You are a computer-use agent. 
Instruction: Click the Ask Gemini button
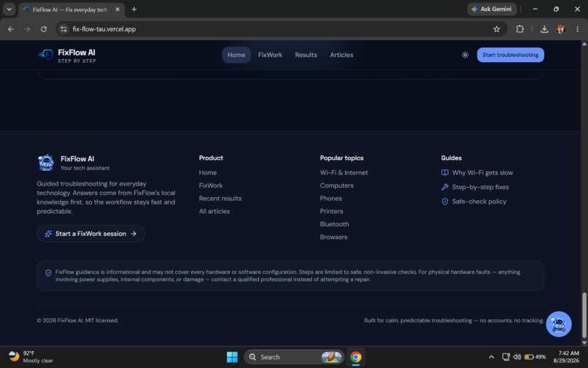[492, 9]
